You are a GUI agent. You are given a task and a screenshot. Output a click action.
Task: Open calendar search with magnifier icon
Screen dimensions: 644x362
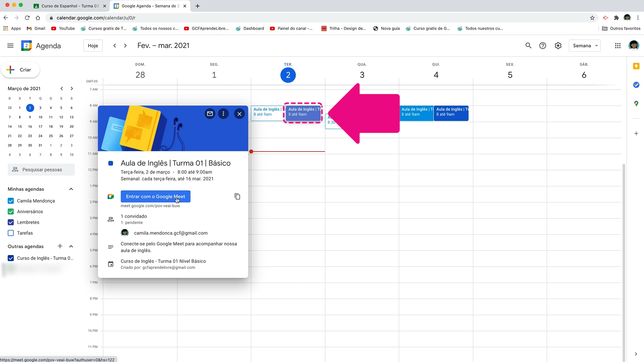tap(528, 46)
